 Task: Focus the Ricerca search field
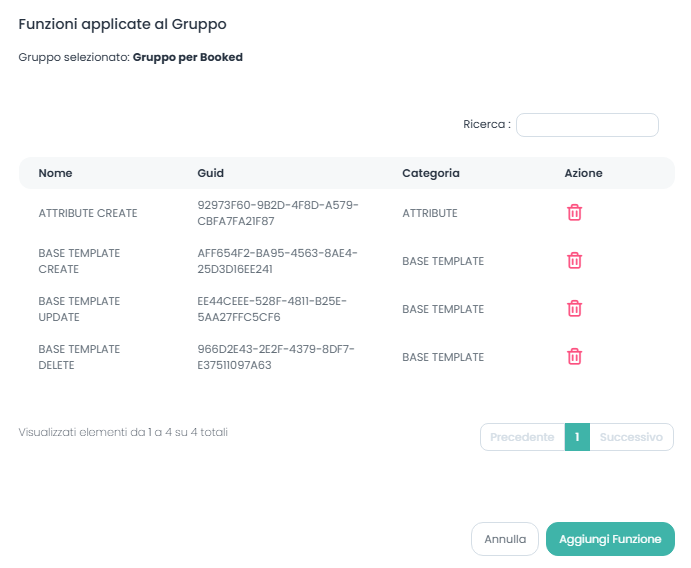click(x=587, y=125)
